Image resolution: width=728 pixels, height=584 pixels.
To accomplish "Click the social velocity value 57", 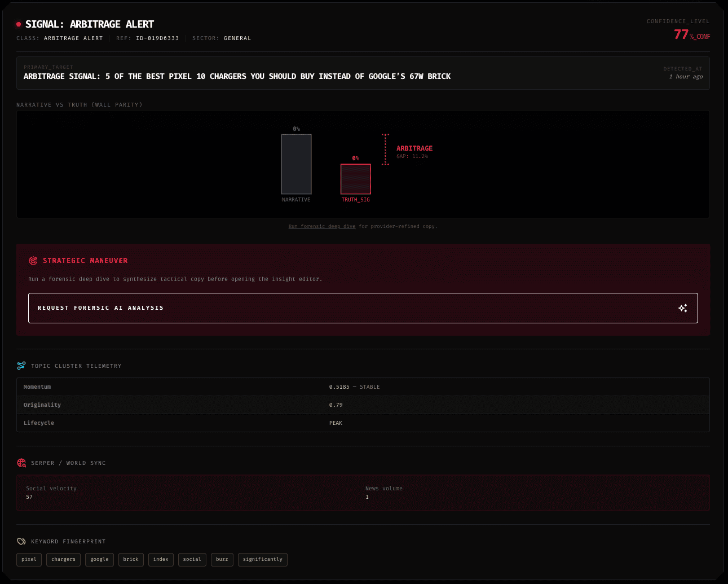I will [29, 497].
